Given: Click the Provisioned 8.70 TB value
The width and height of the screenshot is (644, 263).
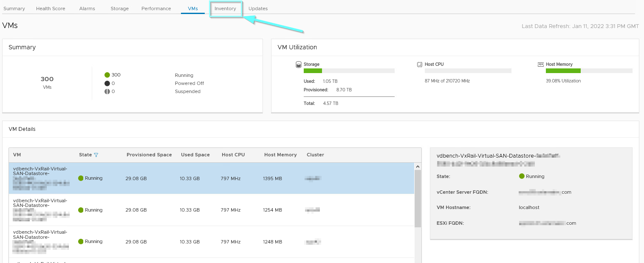Looking at the screenshot, I should click(344, 90).
